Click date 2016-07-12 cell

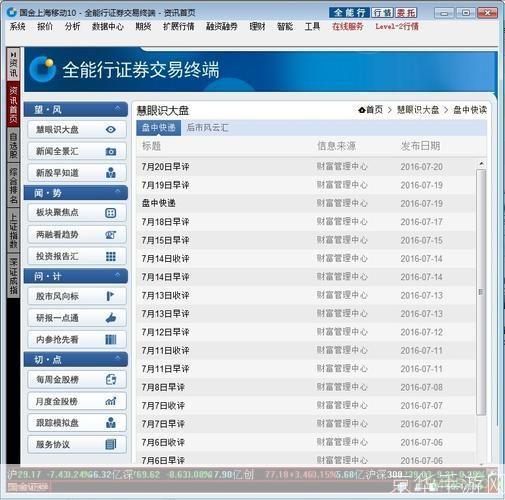point(421,332)
